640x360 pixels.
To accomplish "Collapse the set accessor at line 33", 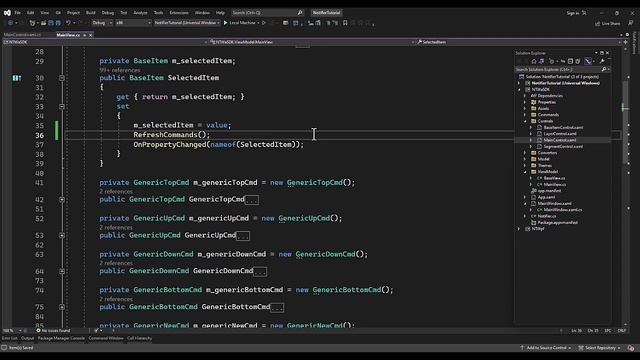I will pos(62,106).
